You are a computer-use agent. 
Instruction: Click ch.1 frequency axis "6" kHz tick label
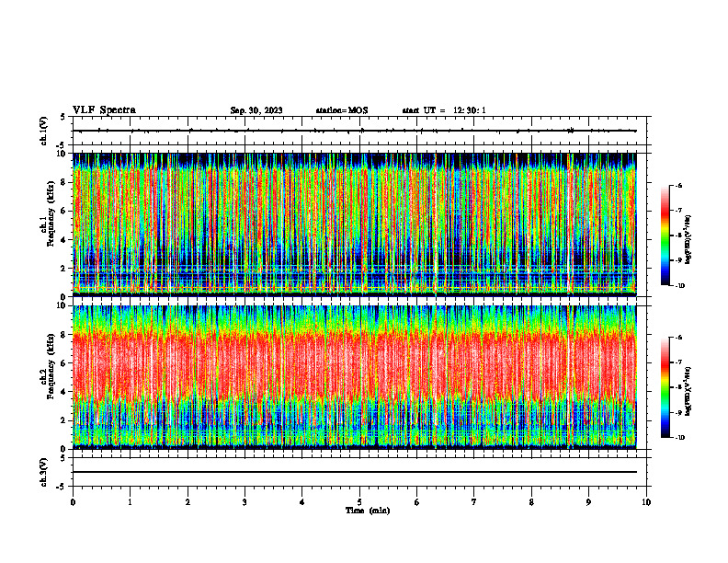click(x=64, y=211)
